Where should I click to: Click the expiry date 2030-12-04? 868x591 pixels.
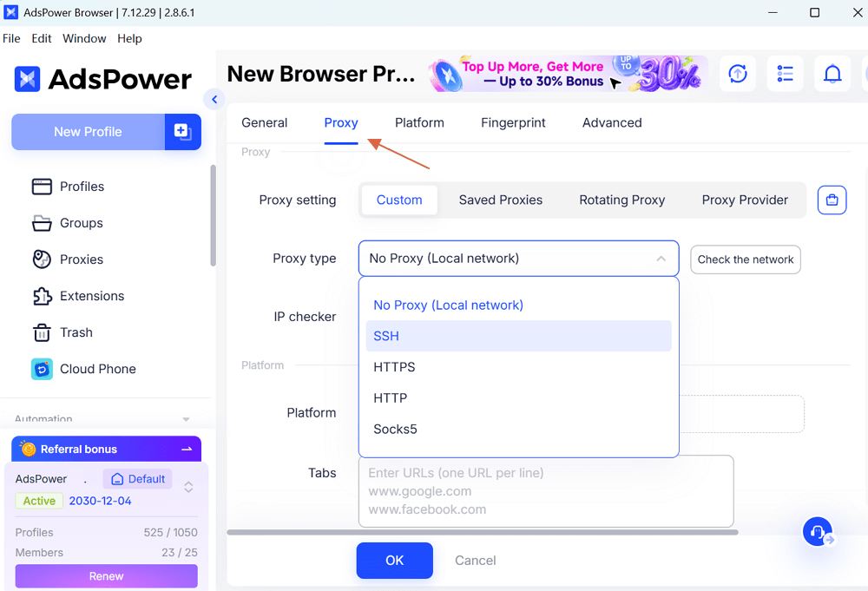pos(100,501)
